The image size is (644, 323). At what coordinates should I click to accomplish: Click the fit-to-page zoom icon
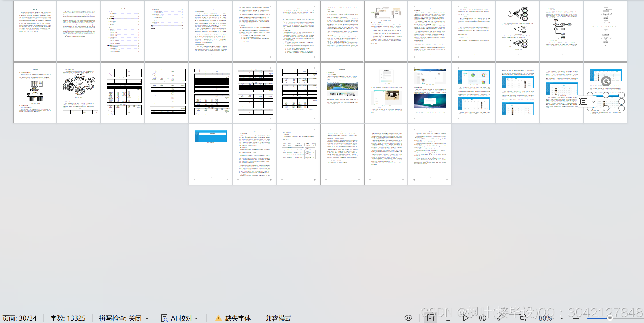(x=522, y=318)
